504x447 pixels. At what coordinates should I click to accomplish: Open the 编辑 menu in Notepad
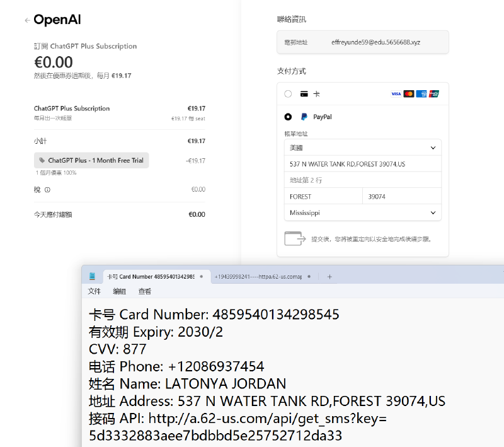[x=119, y=291]
